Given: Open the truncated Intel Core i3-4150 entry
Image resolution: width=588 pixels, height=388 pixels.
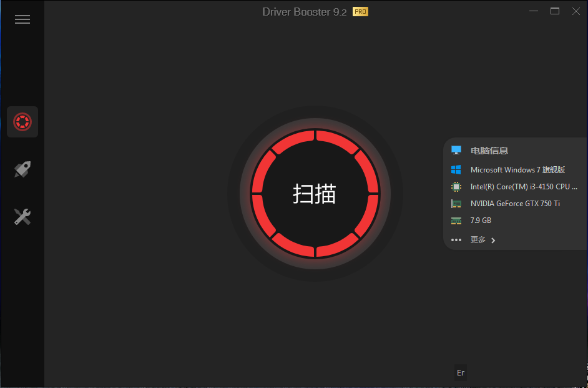Looking at the screenshot, I should 523,186.
